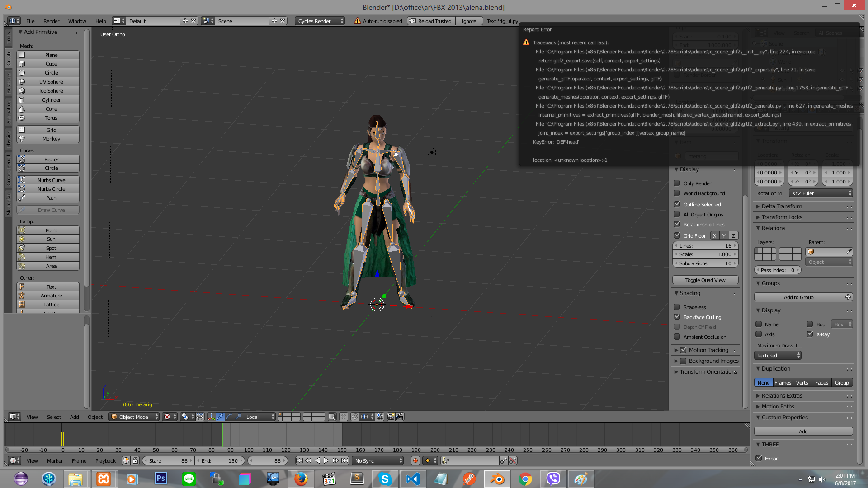Screen dimensions: 868x488
Task: Click OpenGL render animation clapper icon
Action: click(400, 417)
